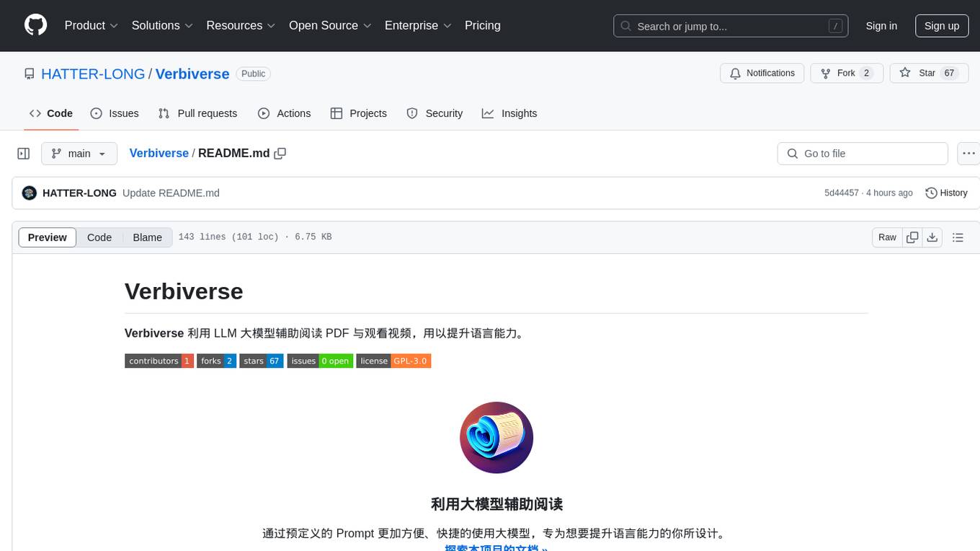Go to Verbiverse root in breadcrumb
Viewport: 980px width, 551px height.
159,153
